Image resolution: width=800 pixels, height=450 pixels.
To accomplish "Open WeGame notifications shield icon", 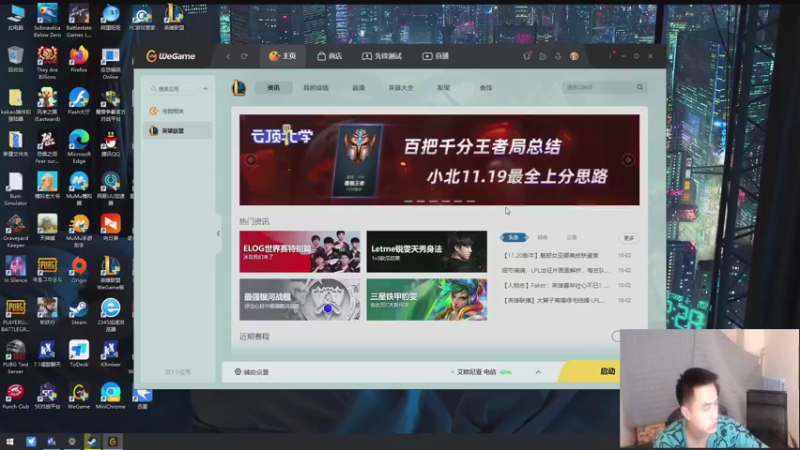I will (x=527, y=56).
